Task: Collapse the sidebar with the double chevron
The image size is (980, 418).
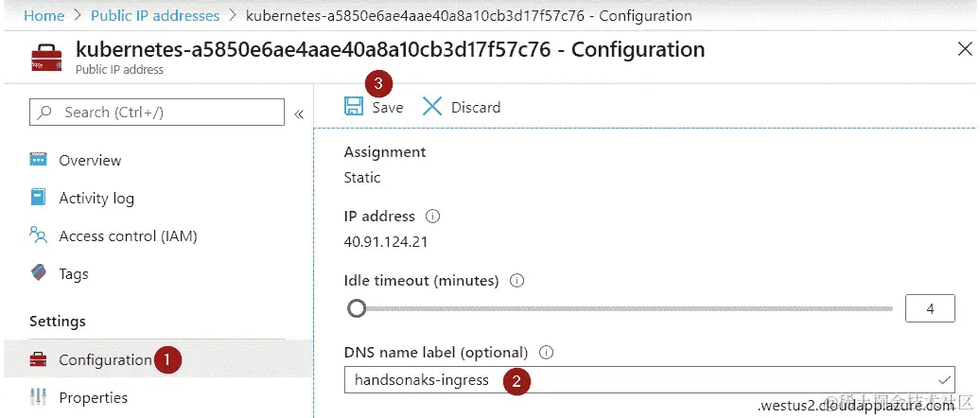Action: pos(299,113)
